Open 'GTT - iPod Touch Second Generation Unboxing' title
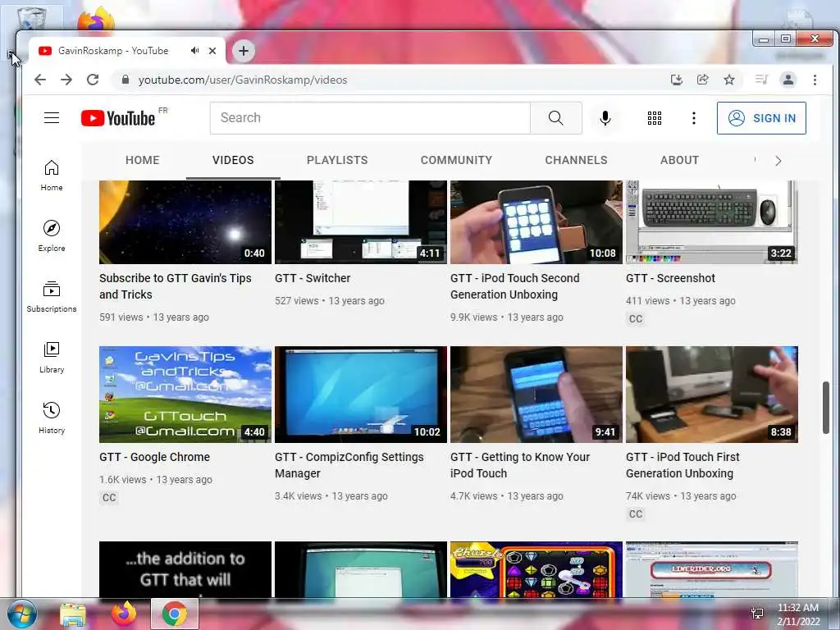Image resolution: width=840 pixels, height=630 pixels. 515,286
